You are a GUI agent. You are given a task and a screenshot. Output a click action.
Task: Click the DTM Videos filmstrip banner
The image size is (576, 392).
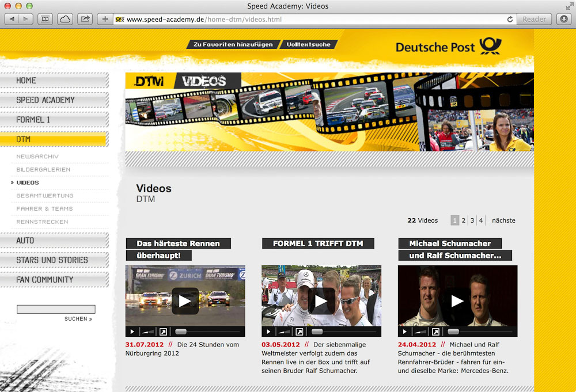tap(329, 112)
